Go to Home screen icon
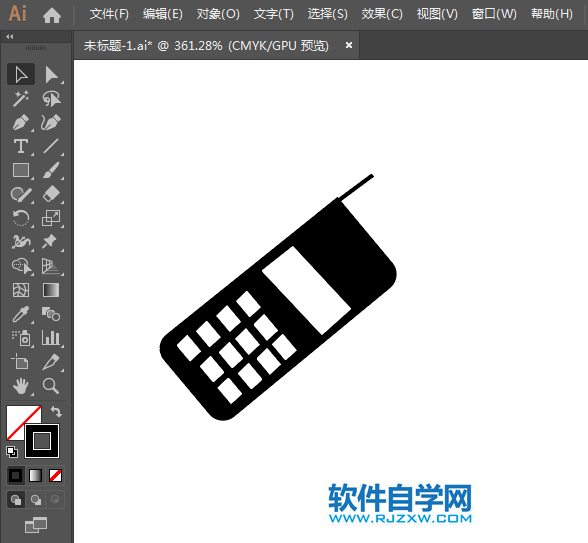588x543 pixels. pos(52,15)
